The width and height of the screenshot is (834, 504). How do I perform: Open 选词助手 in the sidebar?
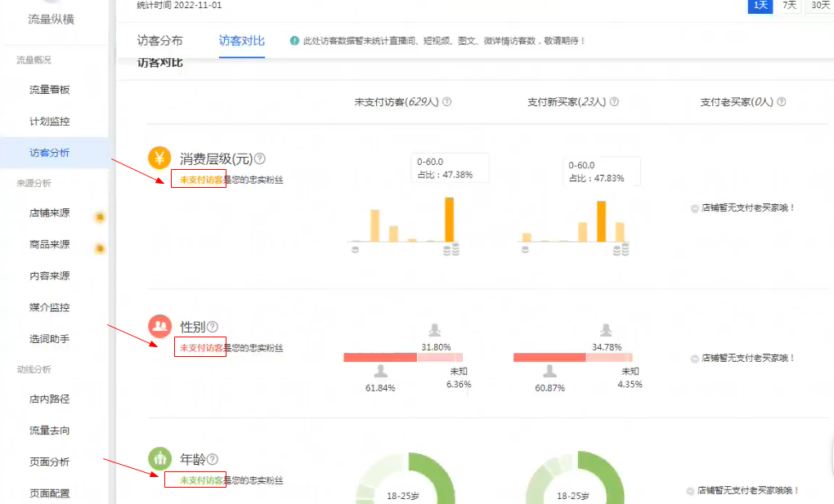[49, 339]
